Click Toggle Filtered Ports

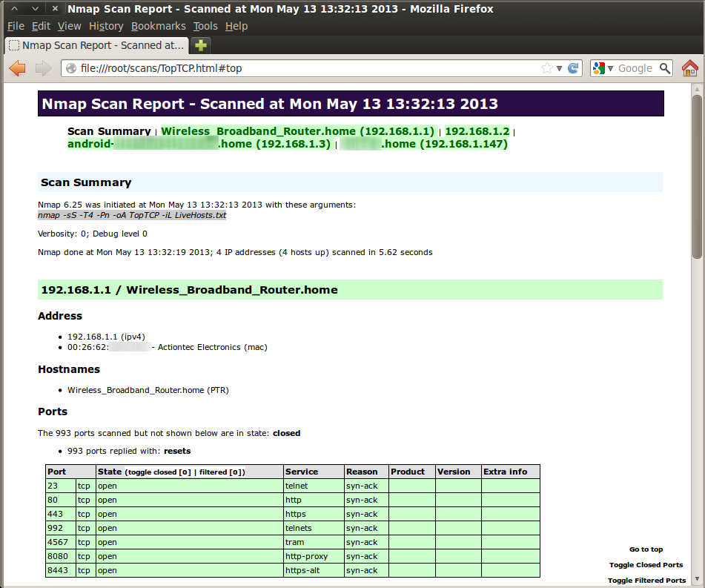(x=646, y=580)
